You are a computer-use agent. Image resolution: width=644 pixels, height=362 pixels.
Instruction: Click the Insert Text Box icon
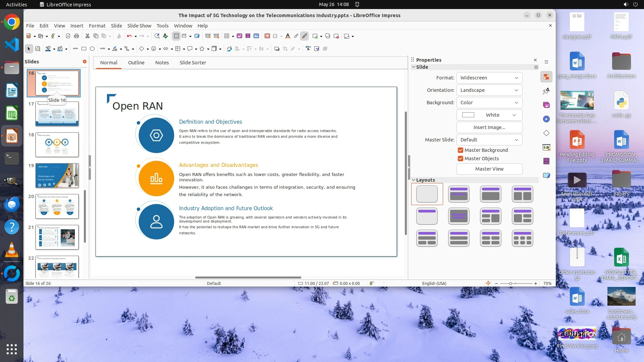pos(267,36)
